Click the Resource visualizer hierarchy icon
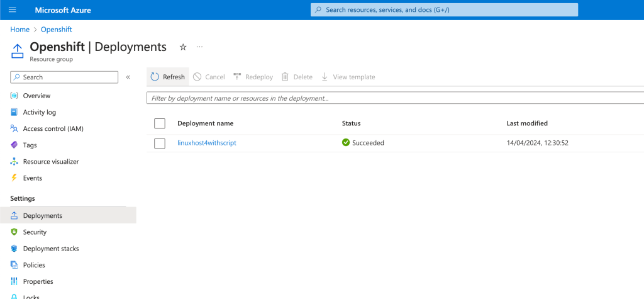The width and height of the screenshot is (644, 299). (14, 162)
